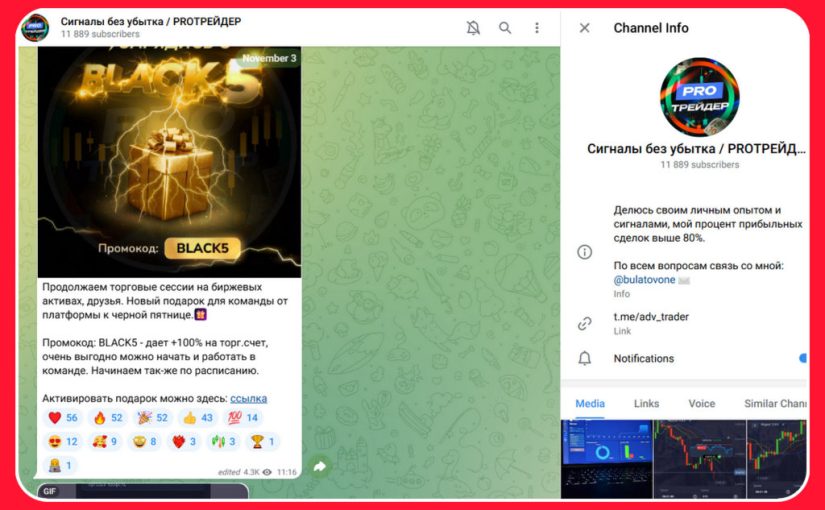Click the "ссылка" link in the message
The height and width of the screenshot is (510, 825).
pos(248,398)
